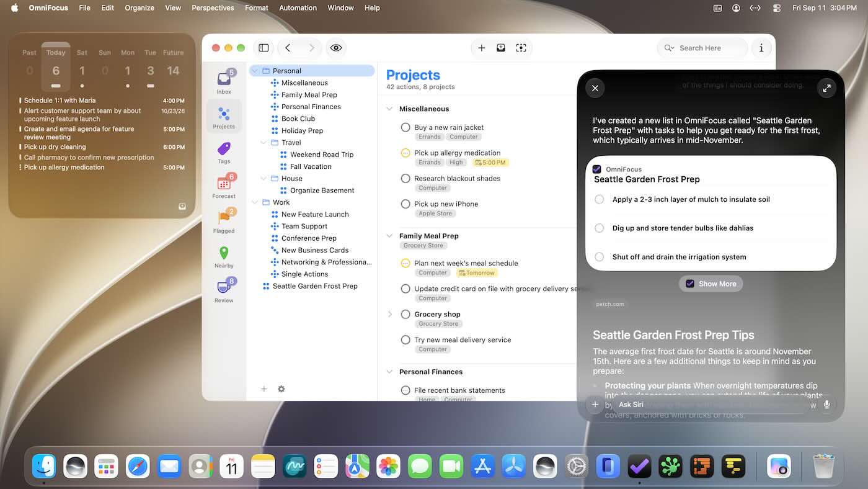
Task: Complete the 'Buy a new rain jacket' action
Action: point(405,127)
